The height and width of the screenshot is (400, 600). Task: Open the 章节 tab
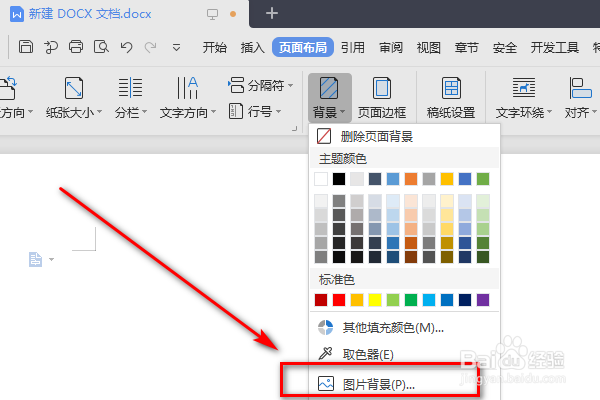pyautogui.click(x=466, y=47)
